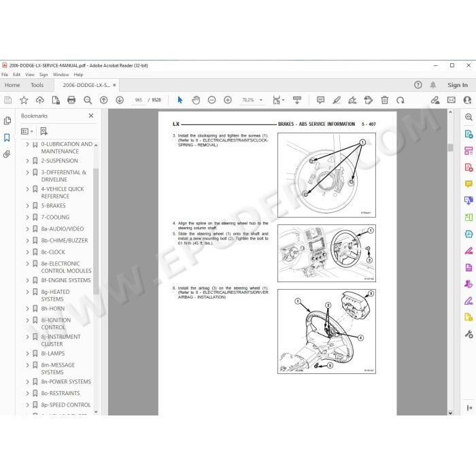Expand the 2-SUSPENSION bookmark
Viewport: 476px width, 476px height.
27,161
